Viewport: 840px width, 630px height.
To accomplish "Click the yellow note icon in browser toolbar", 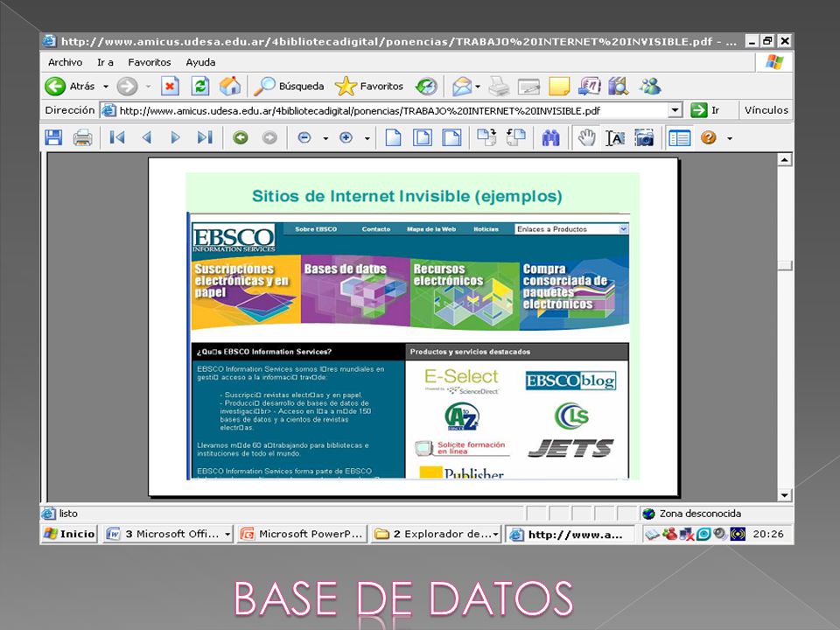I will (559, 87).
